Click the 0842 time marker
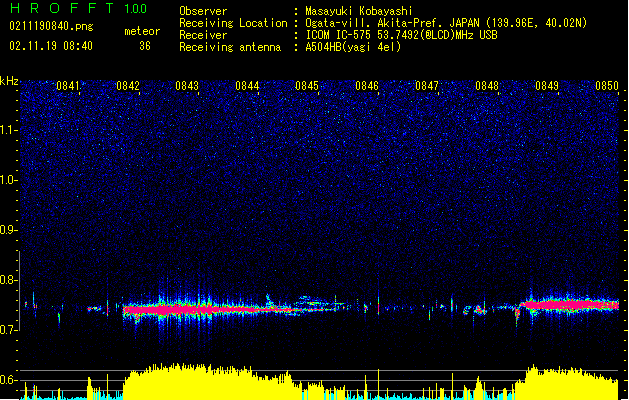The image size is (629, 400). point(128,86)
